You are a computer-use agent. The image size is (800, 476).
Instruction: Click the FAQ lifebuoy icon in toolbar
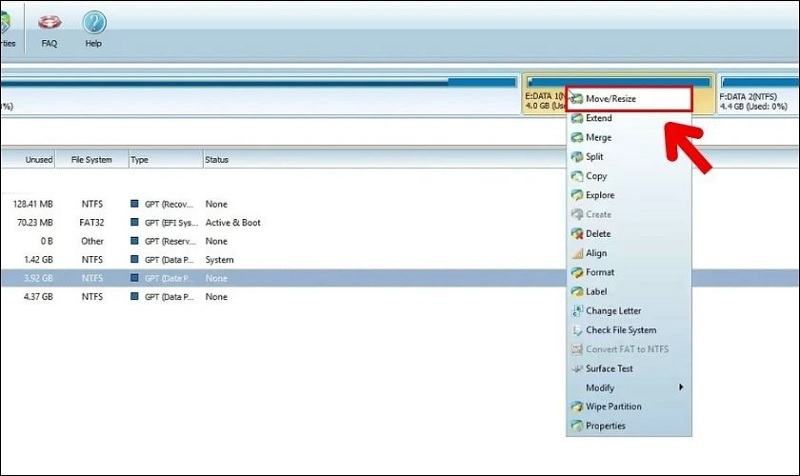(49, 23)
